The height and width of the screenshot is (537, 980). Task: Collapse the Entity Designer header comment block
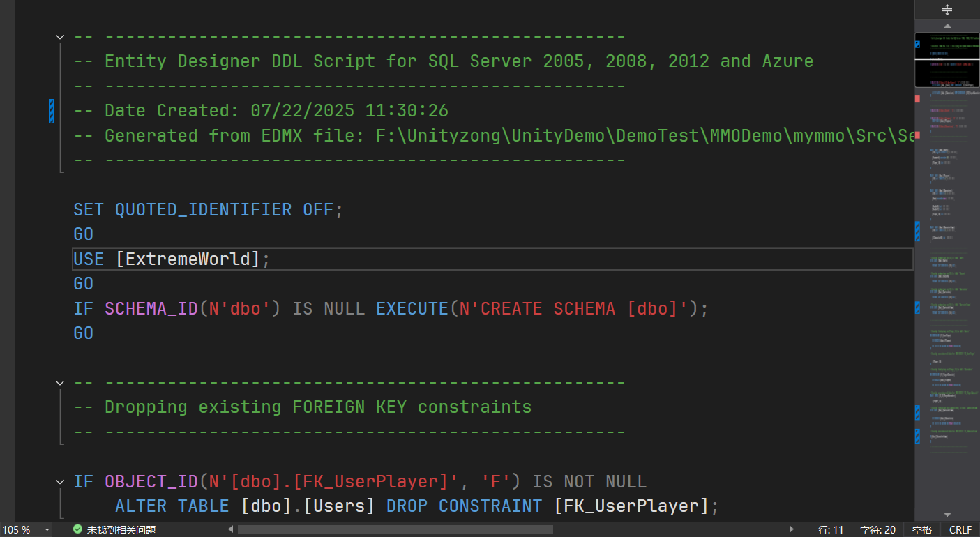(60, 37)
